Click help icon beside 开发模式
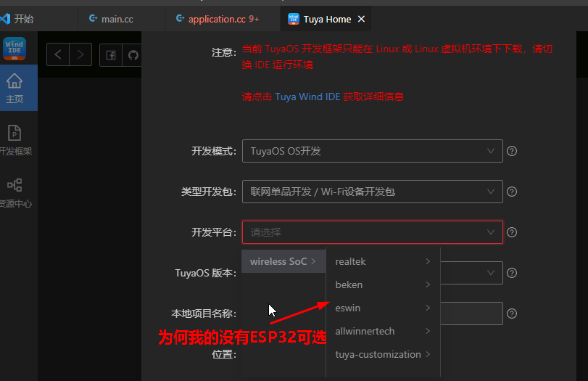Viewport: 588px width, 381px height. [512, 151]
